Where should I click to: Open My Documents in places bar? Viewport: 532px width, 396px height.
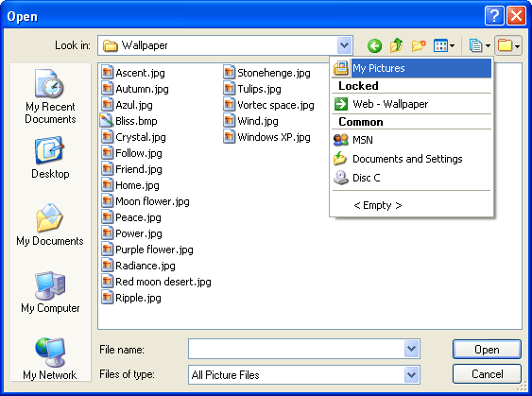pos(50,224)
